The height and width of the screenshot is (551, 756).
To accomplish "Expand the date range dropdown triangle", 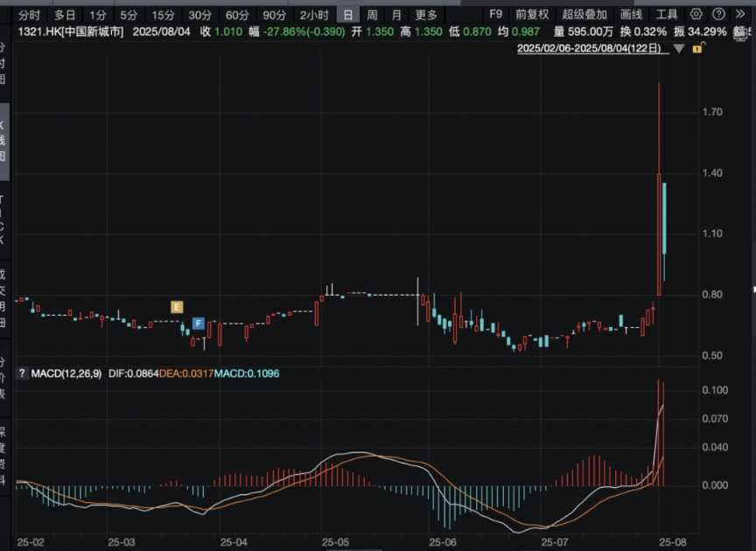I will (679, 49).
